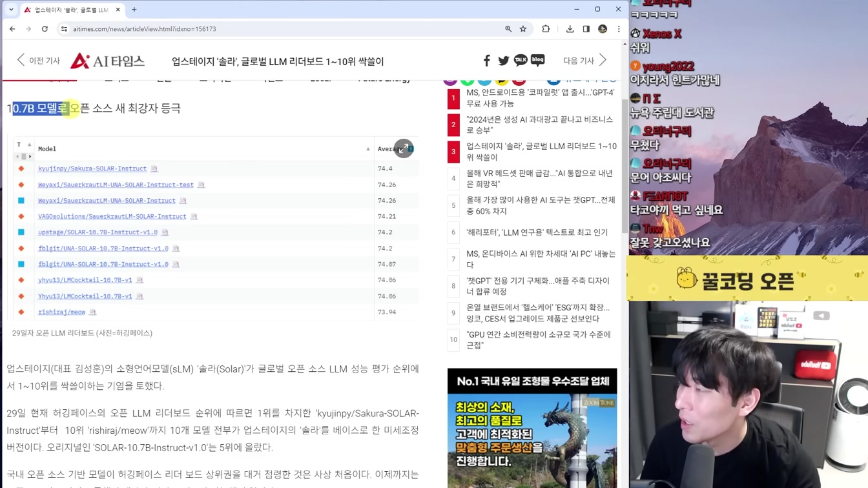The image size is (868, 488).
Task: Go to the previous article (이전 기사)
Action: [38, 61]
